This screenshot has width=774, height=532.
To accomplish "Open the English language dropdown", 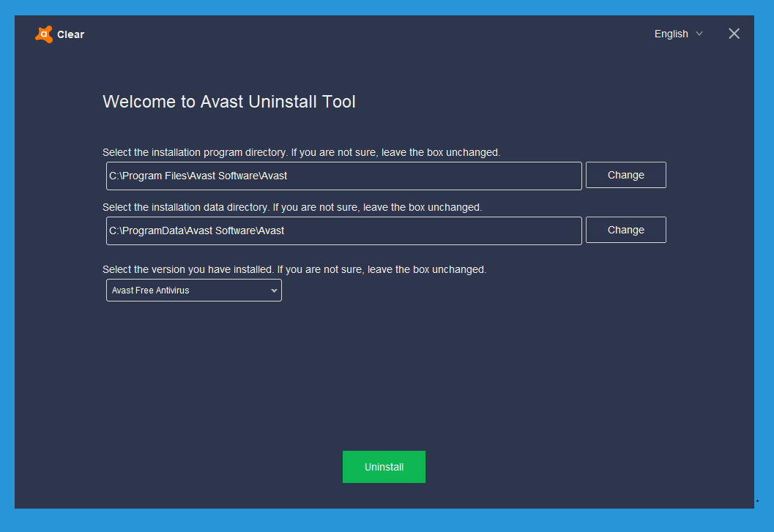I will (x=678, y=34).
